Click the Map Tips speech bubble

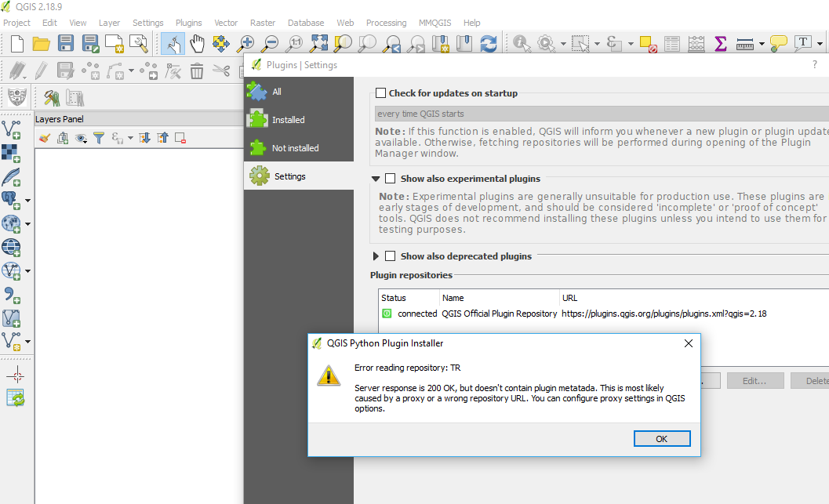pos(778,43)
